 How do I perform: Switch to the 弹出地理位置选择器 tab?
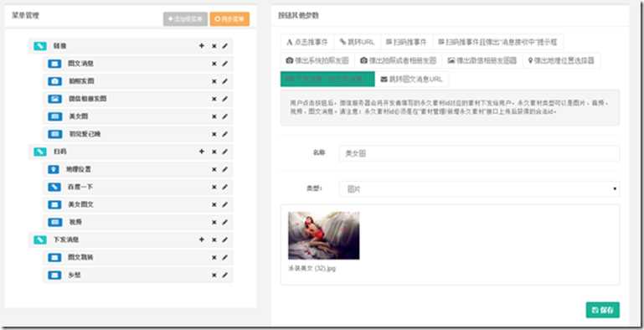click(x=561, y=60)
